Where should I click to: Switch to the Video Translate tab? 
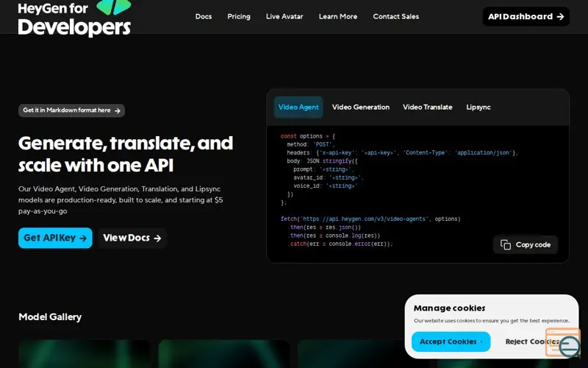tap(428, 107)
